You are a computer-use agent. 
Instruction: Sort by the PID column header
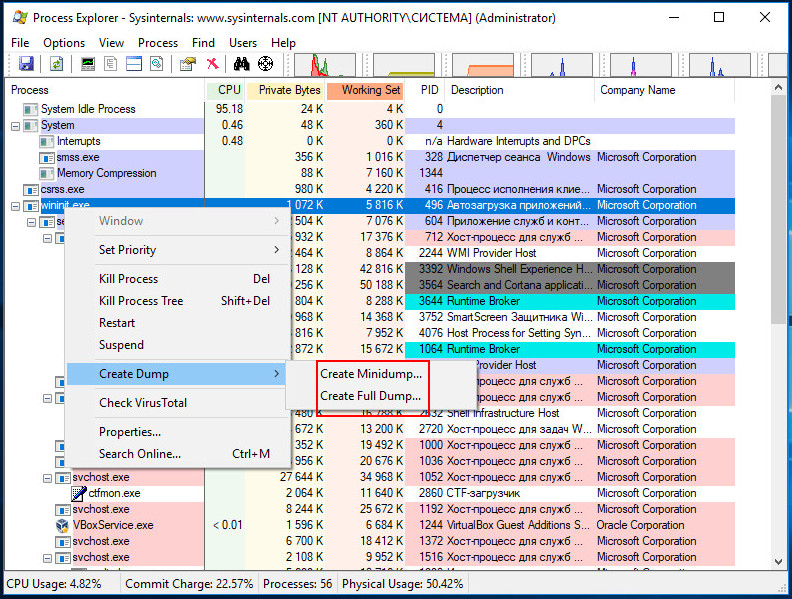click(425, 90)
